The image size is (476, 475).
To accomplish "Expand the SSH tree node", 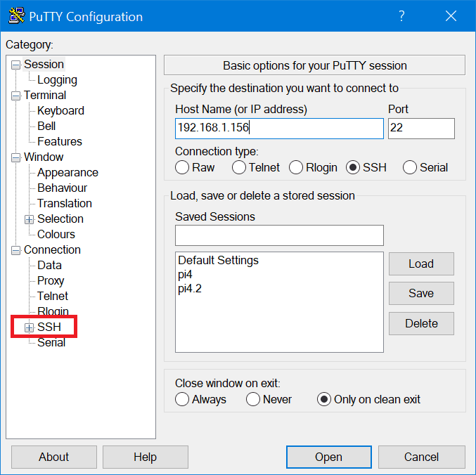I will click(29, 327).
